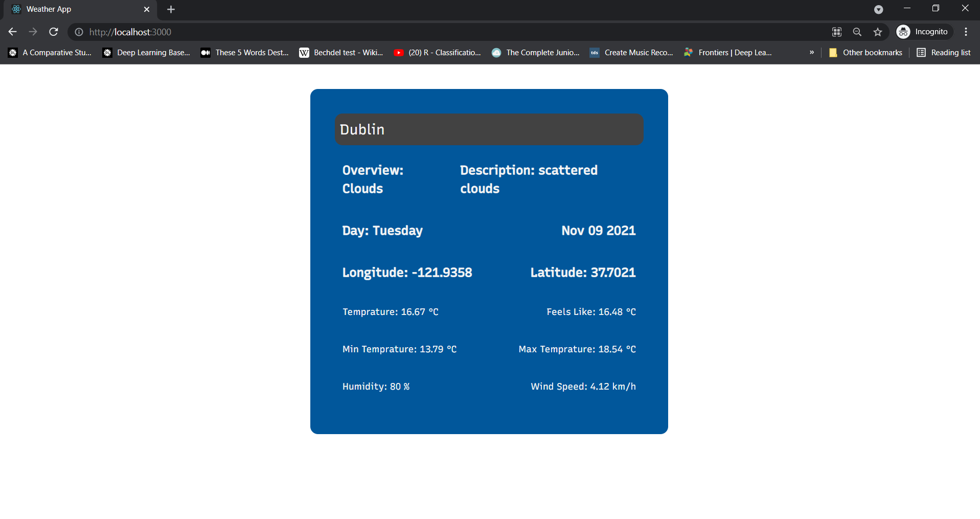This screenshot has height=519, width=980.
Task: Reload the Weather App page
Action: pyautogui.click(x=54, y=32)
